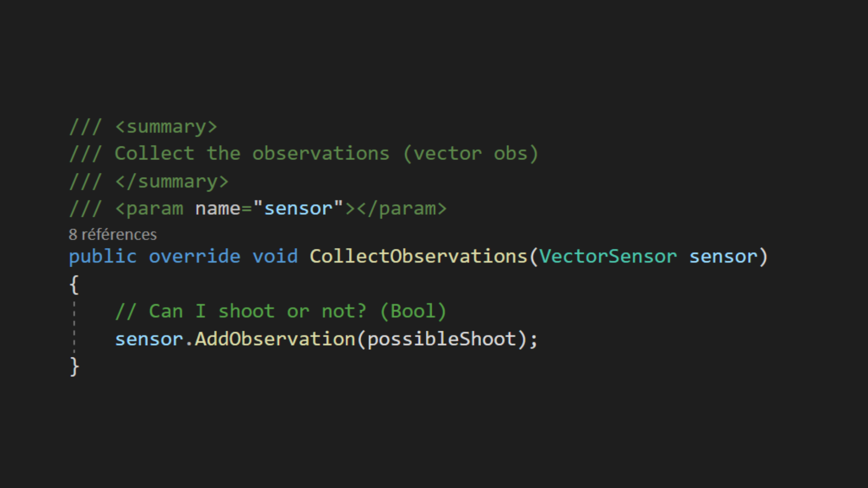This screenshot has height=488, width=868.
Task: Click the sensor parameter in method signature
Action: [722, 257]
